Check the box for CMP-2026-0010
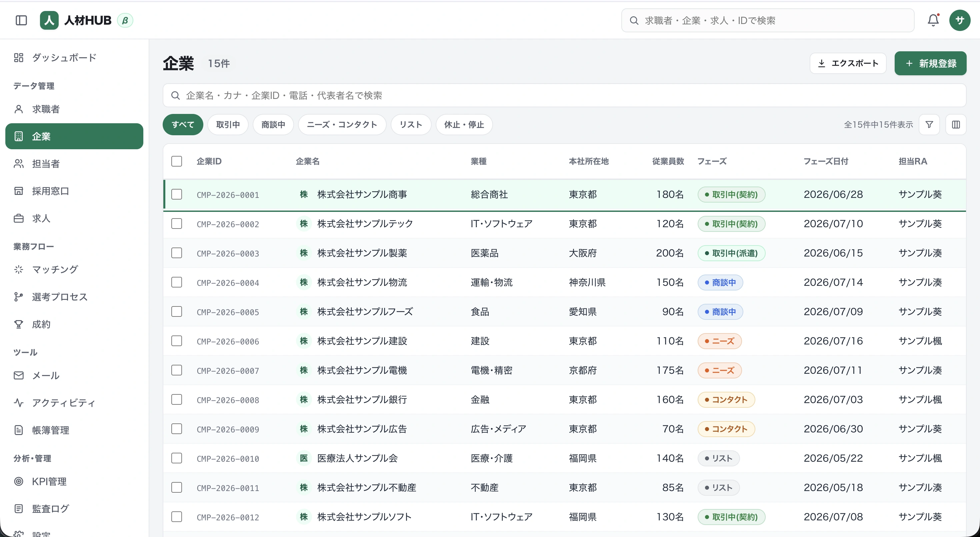The image size is (980, 537). click(177, 458)
